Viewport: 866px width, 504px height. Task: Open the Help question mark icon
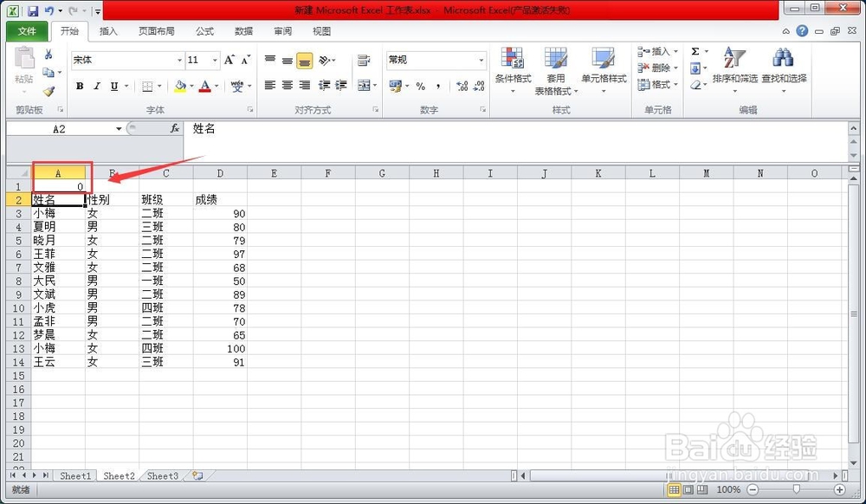(803, 31)
